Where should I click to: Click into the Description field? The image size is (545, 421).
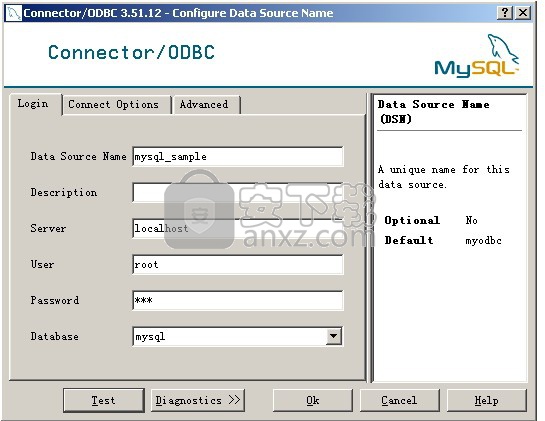coord(238,193)
